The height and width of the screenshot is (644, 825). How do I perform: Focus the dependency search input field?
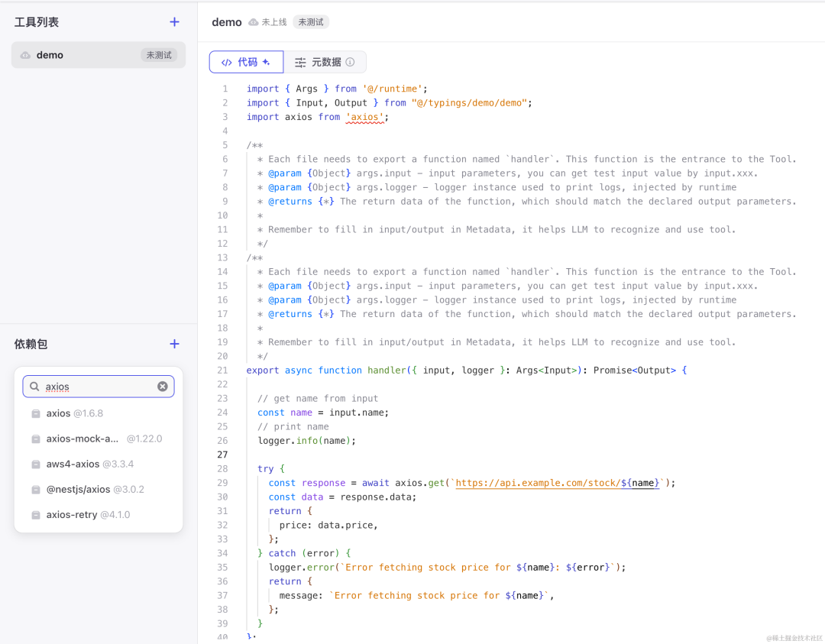coord(99,387)
